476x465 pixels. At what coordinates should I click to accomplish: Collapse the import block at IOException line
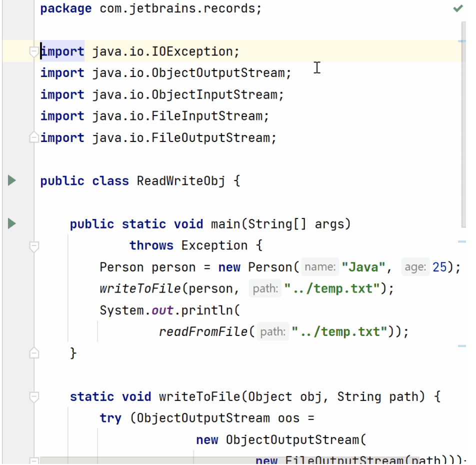pyautogui.click(x=34, y=51)
